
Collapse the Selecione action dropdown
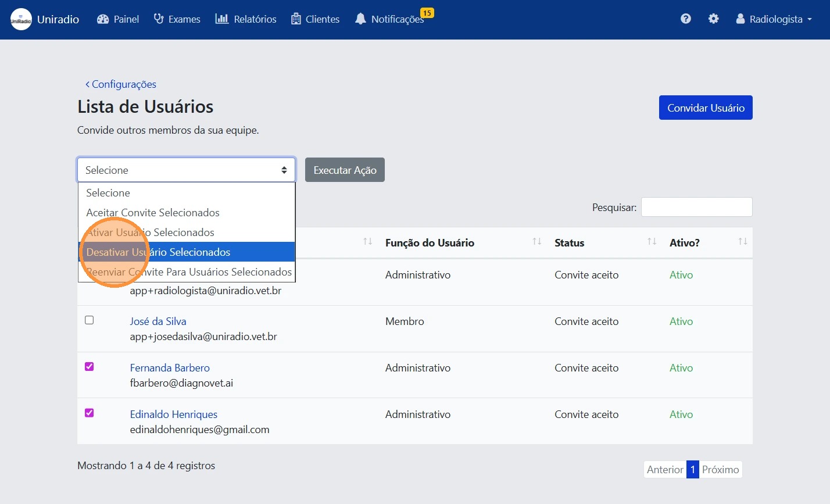click(x=186, y=170)
